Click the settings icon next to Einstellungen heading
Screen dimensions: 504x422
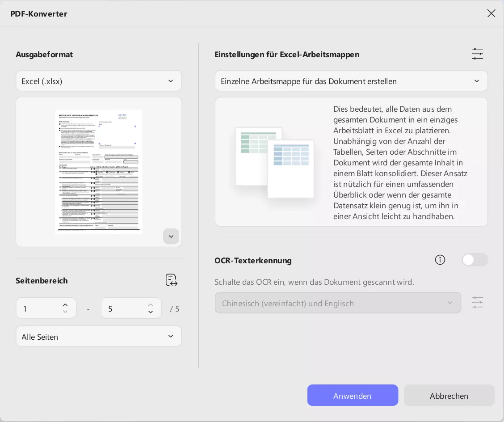click(x=478, y=54)
